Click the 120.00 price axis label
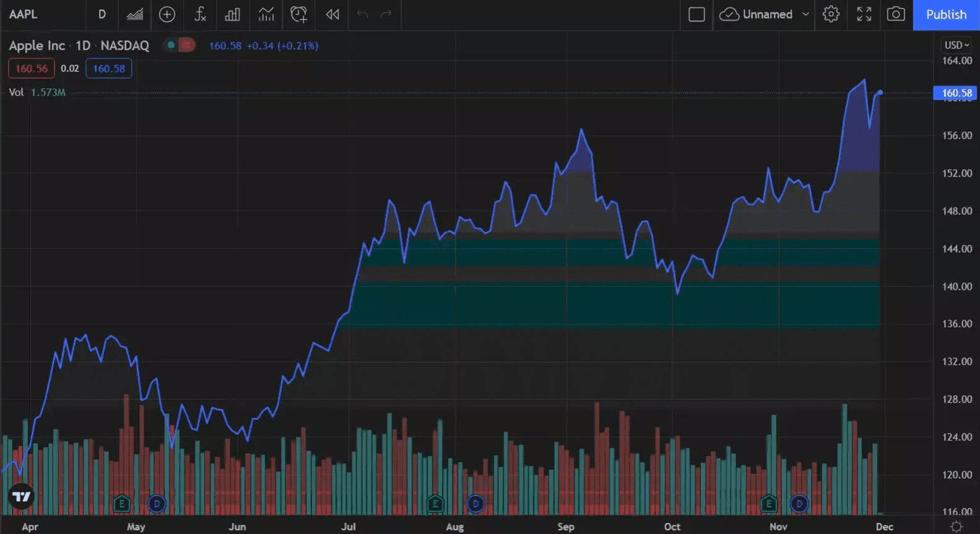The width and height of the screenshot is (980, 534). (957, 475)
